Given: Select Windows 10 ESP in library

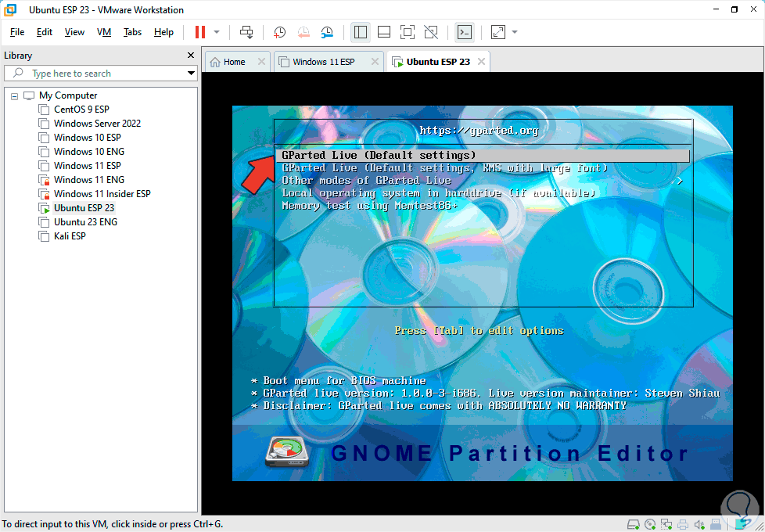Looking at the screenshot, I should tap(88, 138).
